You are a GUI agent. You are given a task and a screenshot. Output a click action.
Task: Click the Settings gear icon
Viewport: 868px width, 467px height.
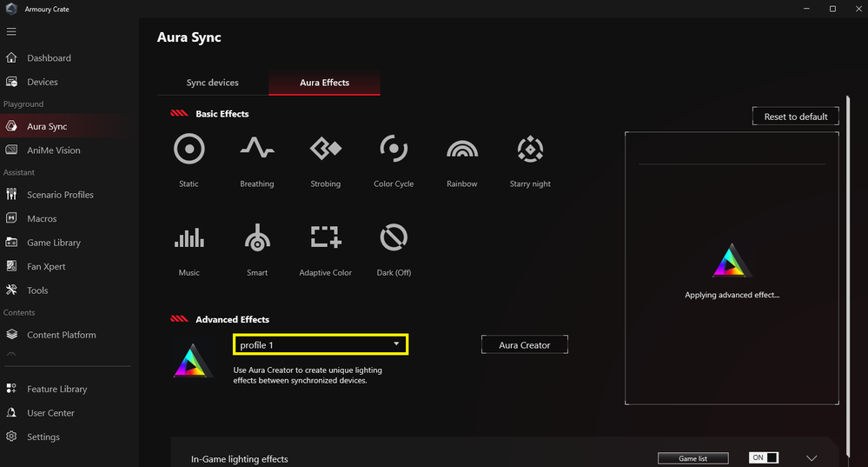(11, 437)
